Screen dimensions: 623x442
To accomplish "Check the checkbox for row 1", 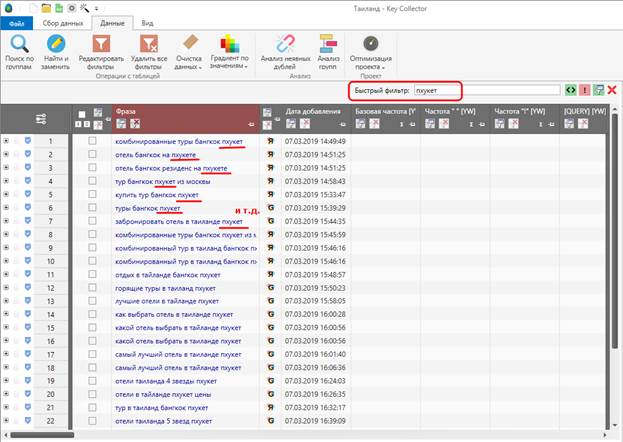I will point(92,141).
